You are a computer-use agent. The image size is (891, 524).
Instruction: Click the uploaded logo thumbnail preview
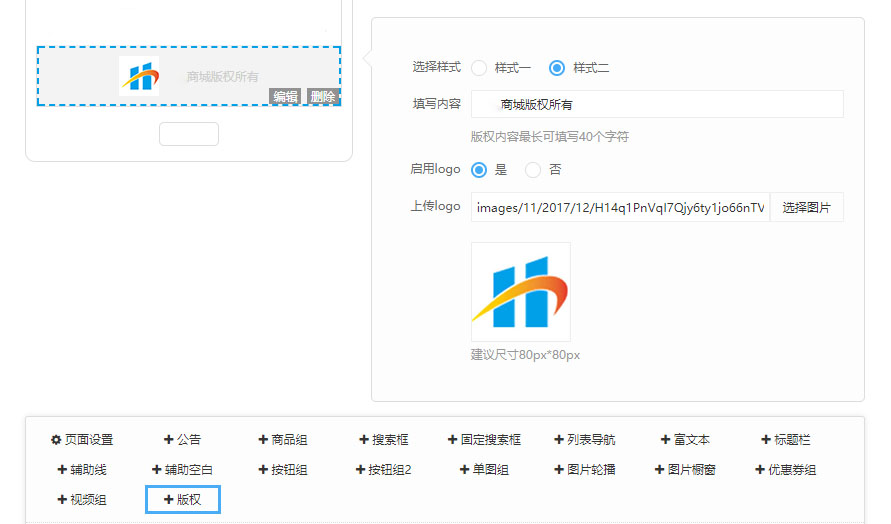point(521,292)
